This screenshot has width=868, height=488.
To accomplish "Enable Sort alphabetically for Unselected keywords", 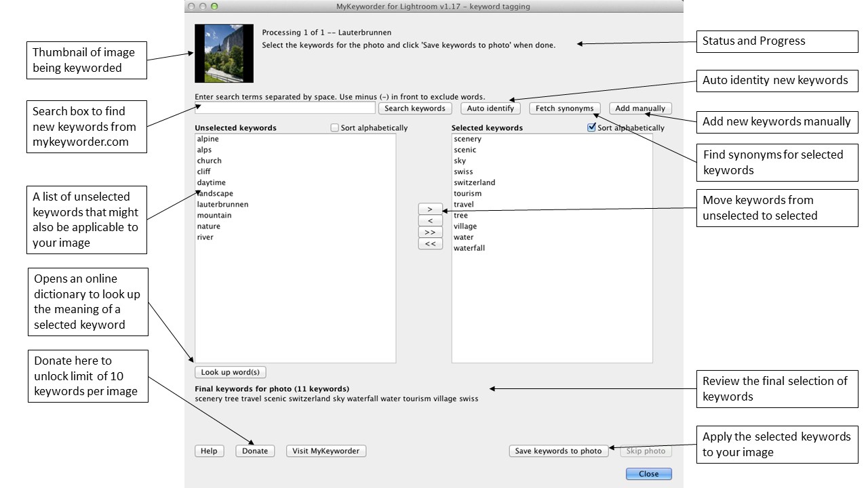I will click(x=335, y=127).
